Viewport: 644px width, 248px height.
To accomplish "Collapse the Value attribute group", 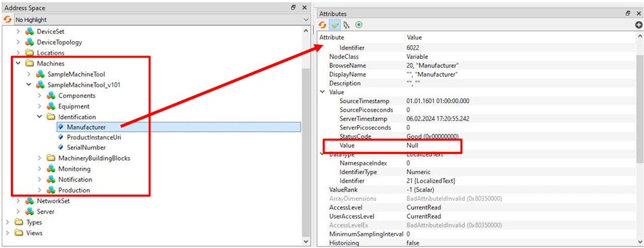I will click(x=322, y=92).
